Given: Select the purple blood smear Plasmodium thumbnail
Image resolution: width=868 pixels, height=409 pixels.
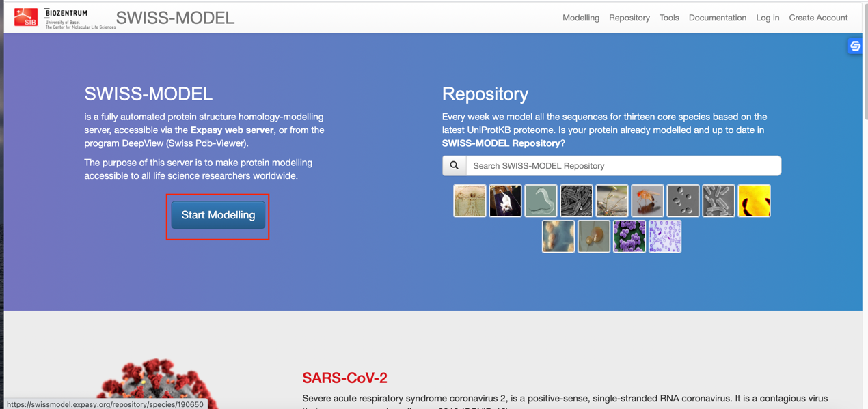Looking at the screenshot, I should 665,236.
